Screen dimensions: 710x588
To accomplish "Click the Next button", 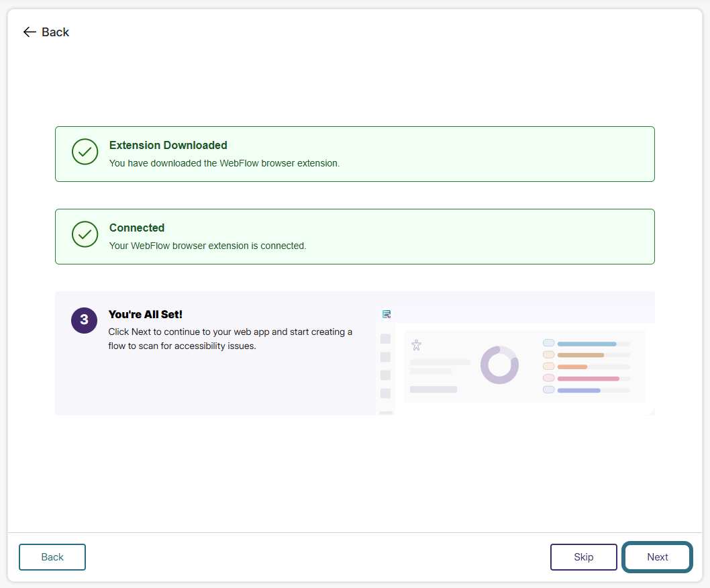I will [x=657, y=556].
